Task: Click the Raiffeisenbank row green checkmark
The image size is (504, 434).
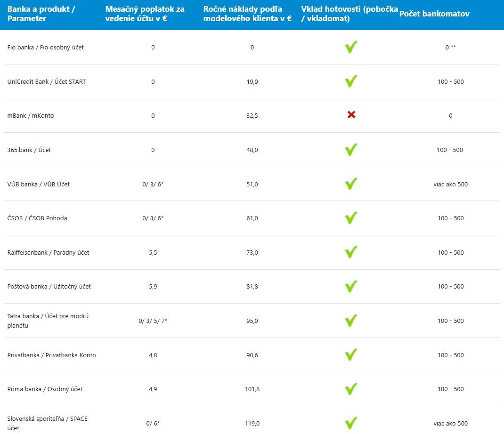Action: coord(351,252)
